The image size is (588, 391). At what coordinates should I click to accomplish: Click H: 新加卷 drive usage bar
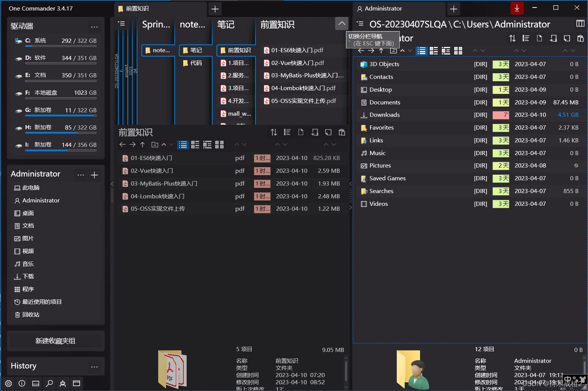[61, 133]
